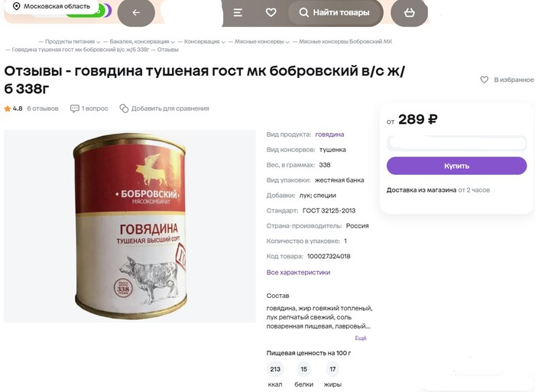Click the compare icon next to Добавить для сравнения
Screen dimensions: 535x392
pyautogui.click(x=124, y=109)
